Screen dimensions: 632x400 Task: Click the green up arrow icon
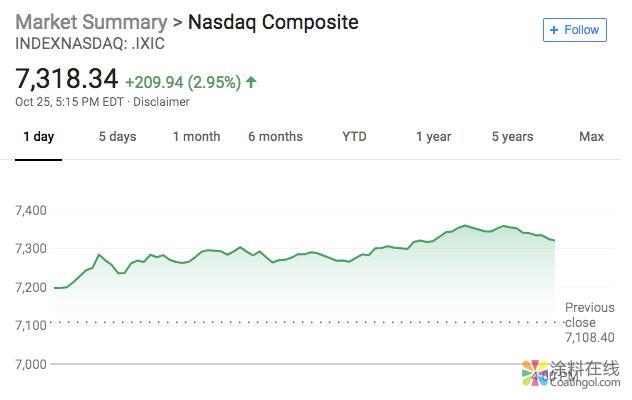click(x=250, y=82)
